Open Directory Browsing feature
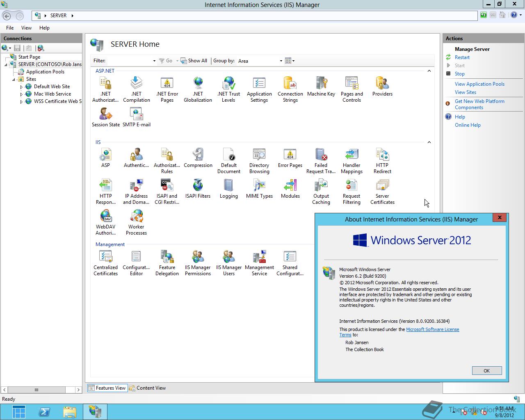 259,161
